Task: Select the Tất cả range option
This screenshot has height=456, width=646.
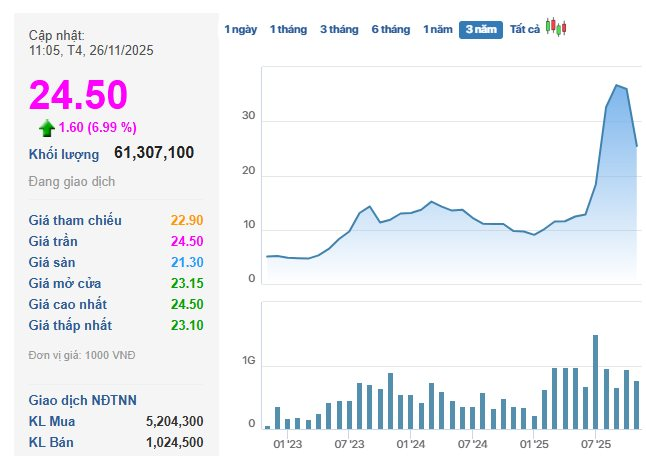Action: pyautogui.click(x=524, y=30)
